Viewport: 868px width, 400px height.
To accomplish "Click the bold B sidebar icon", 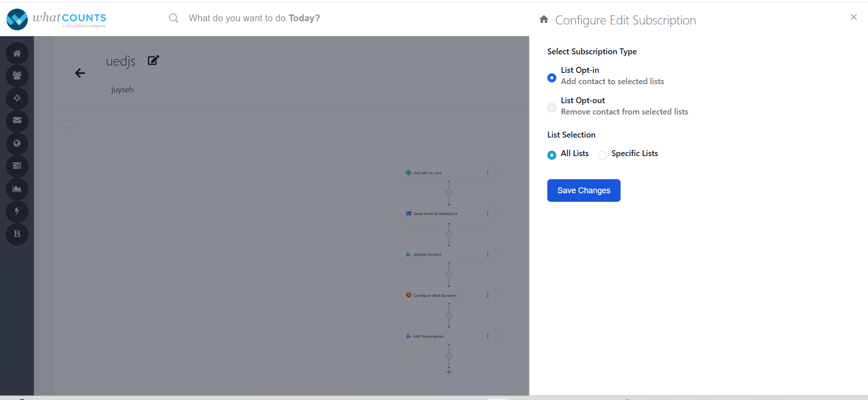I will (17, 234).
